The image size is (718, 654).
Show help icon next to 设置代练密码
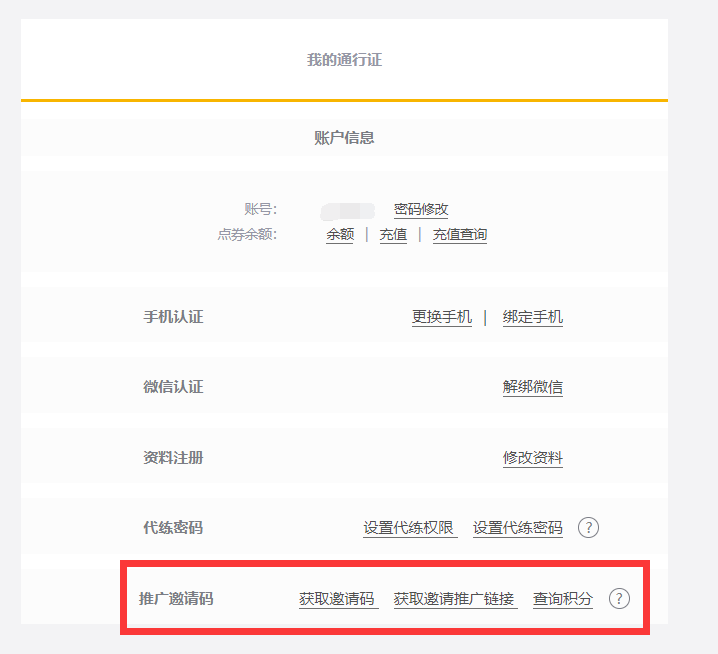[x=588, y=528]
